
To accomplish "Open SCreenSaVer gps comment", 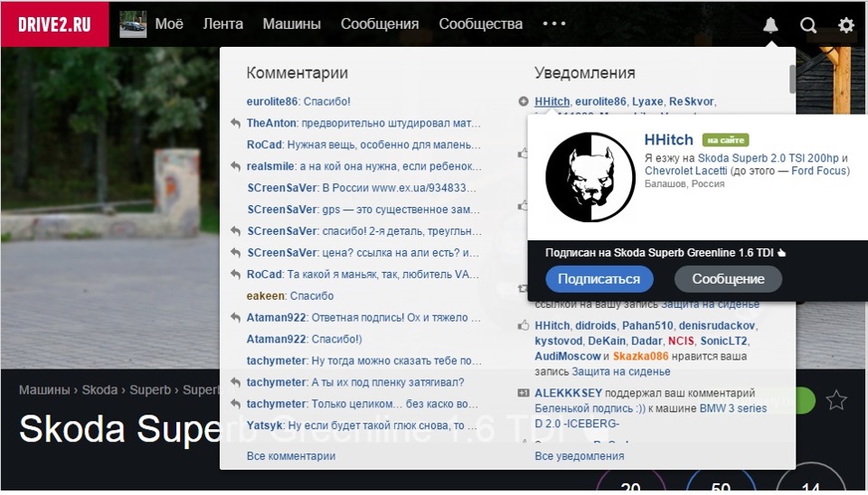I will click(x=363, y=210).
